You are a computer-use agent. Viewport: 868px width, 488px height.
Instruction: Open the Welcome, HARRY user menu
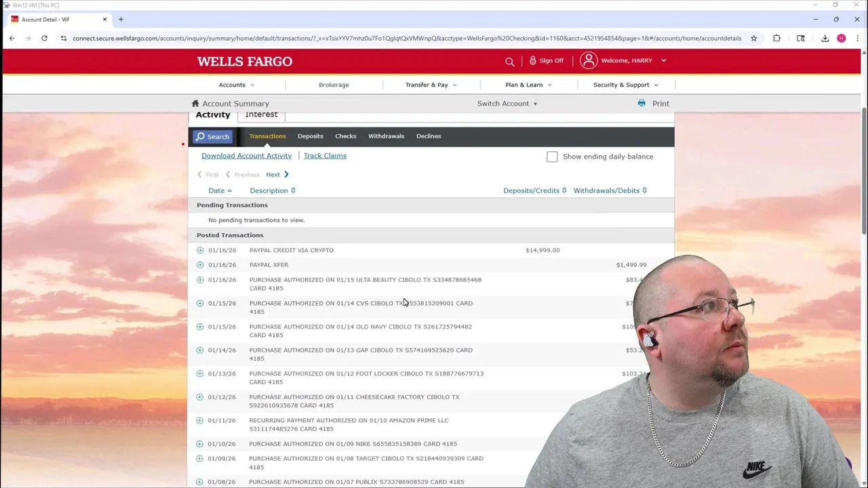633,60
